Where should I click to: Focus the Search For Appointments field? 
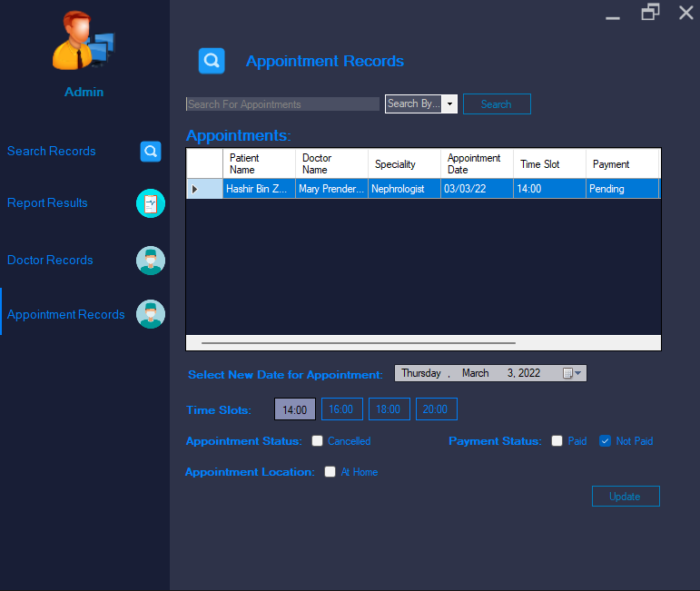pyautogui.click(x=282, y=104)
